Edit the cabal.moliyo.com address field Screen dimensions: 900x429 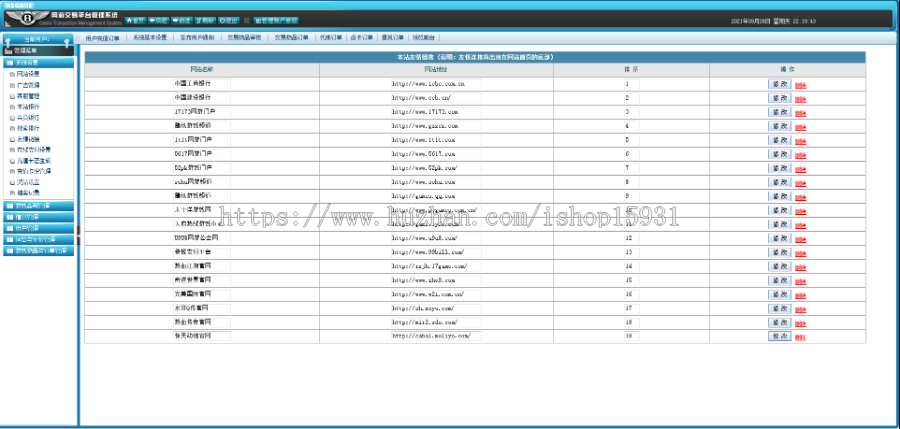[x=436, y=336]
